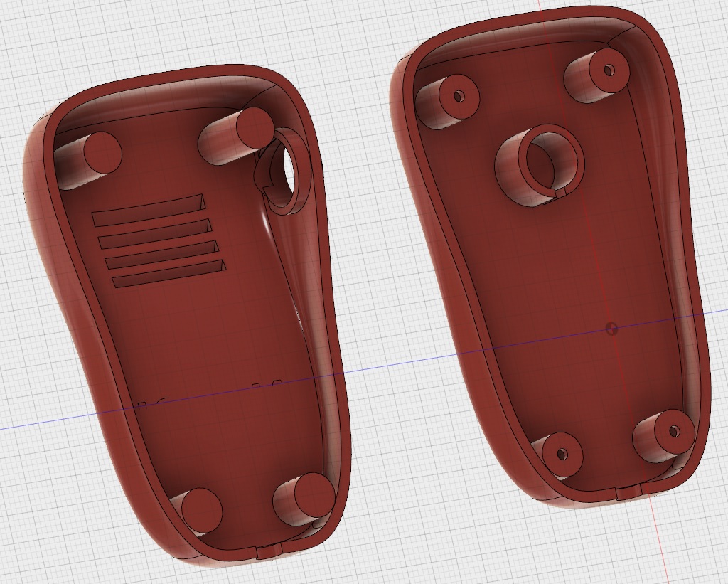Select the top vent slot on left shell

(x=148, y=211)
